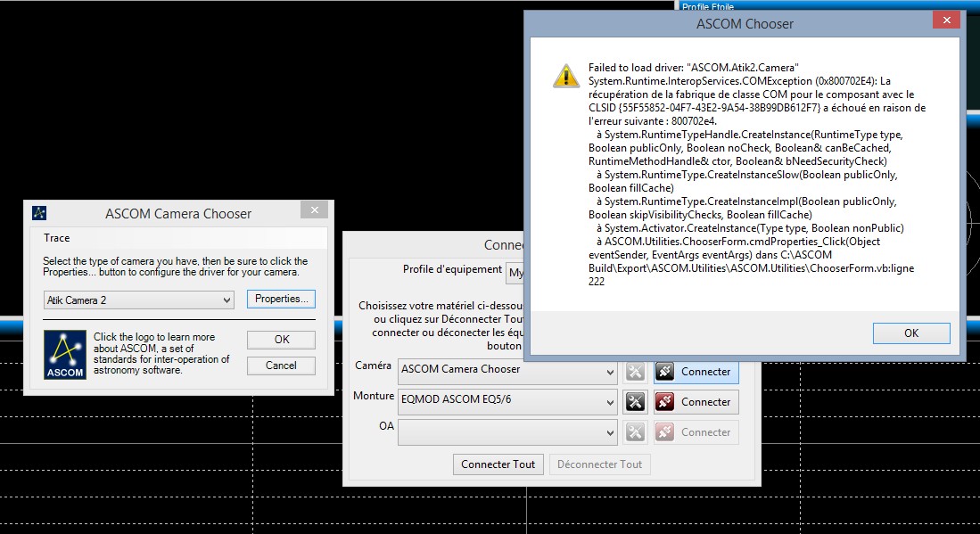Screen dimensions: 980x534
Task: Cancel the ASCOM Camera Chooser dialog
Action: pyautogui.click(x=281, y=366)
